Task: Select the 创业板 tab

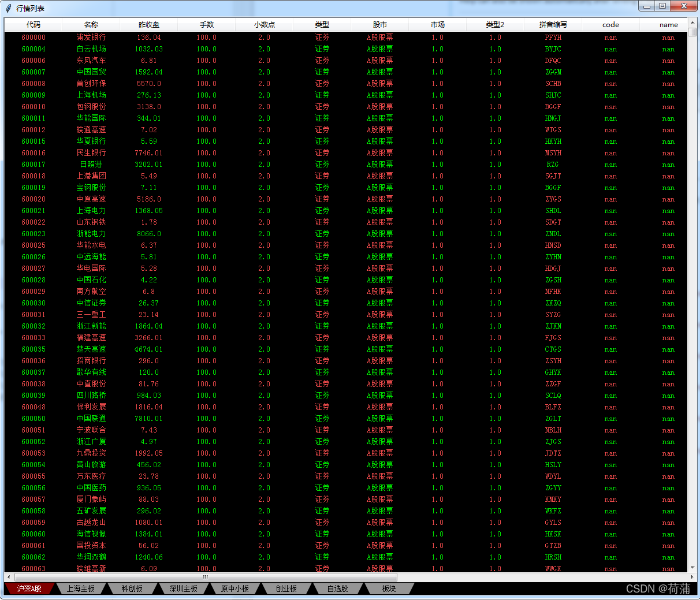Action: pyautogui.click(x=286, y=588)
